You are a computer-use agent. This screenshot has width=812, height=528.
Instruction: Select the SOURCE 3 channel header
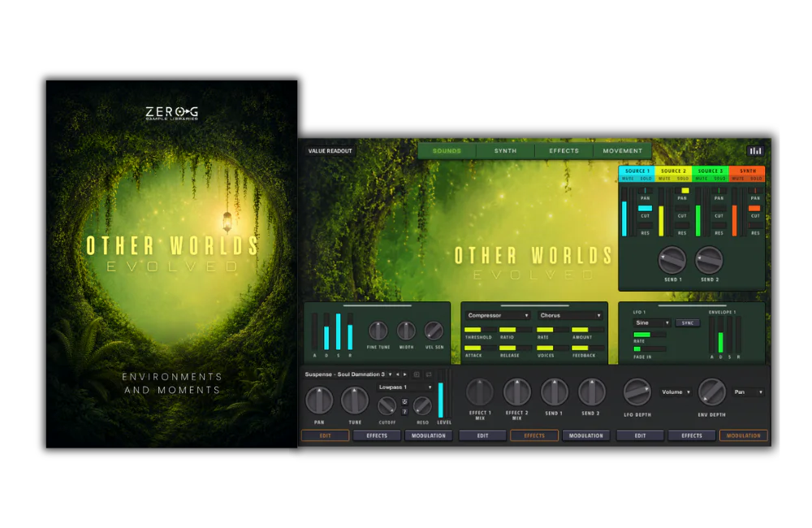(x=710, y=171)
